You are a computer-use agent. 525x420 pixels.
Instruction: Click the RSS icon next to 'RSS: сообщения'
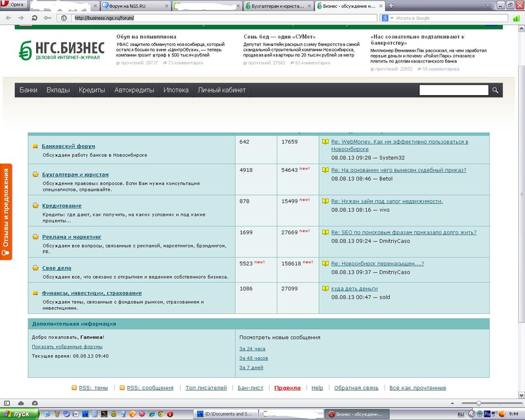(121, 388)
